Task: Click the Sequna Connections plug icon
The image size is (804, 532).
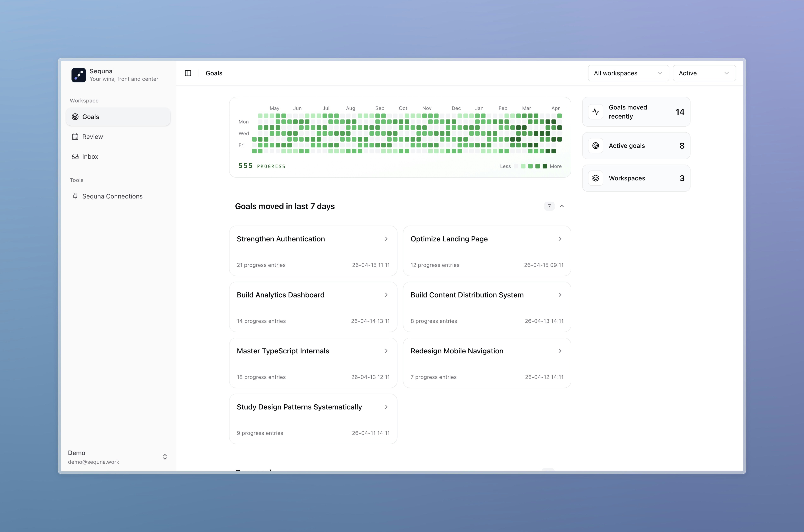Action: pos(75,196)
